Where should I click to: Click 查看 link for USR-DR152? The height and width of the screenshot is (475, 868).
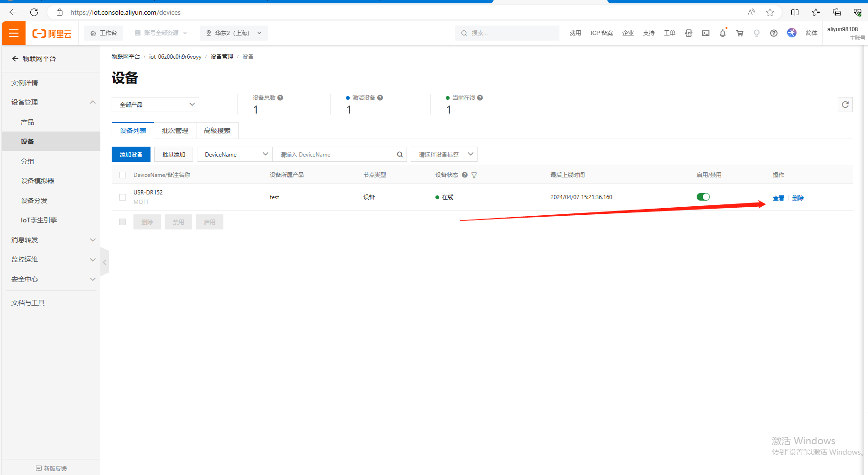[778, 198]
